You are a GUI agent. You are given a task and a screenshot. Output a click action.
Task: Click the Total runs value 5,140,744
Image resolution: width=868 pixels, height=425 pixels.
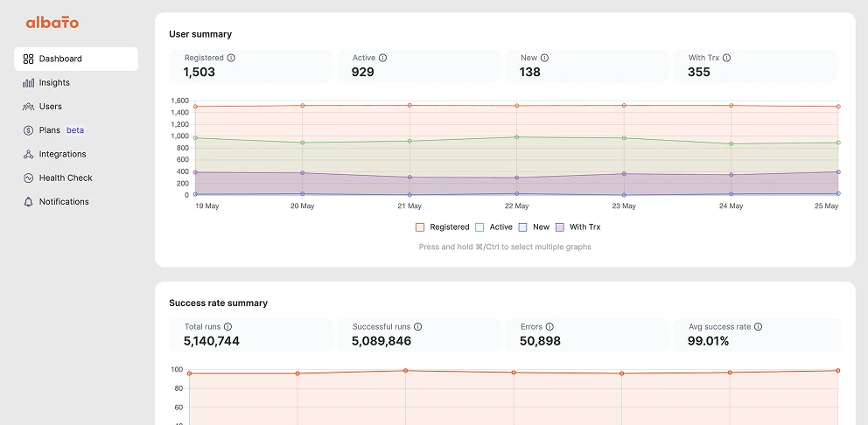(212, 341)
